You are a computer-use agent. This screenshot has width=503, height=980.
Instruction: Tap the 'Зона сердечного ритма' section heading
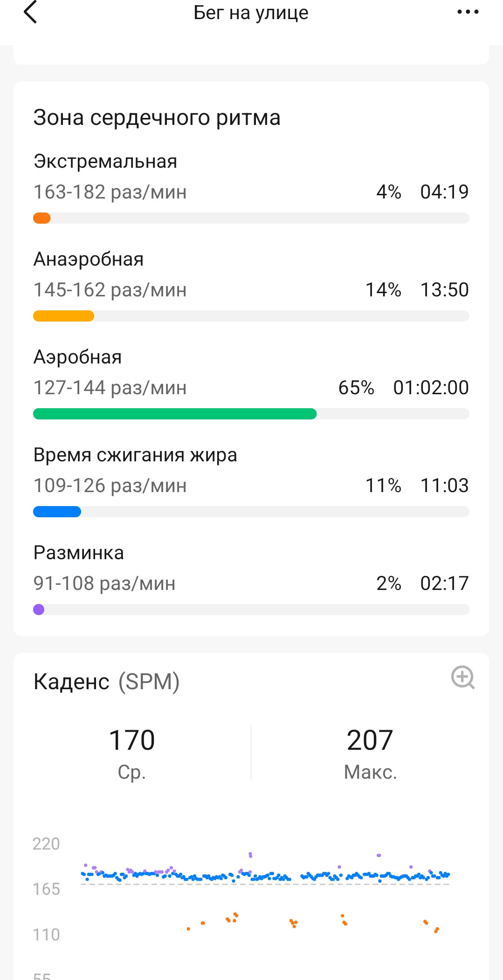point(157,117)
